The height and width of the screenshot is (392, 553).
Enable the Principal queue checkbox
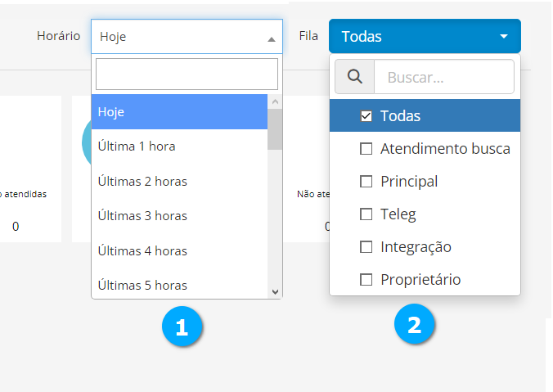pos(366,182)
